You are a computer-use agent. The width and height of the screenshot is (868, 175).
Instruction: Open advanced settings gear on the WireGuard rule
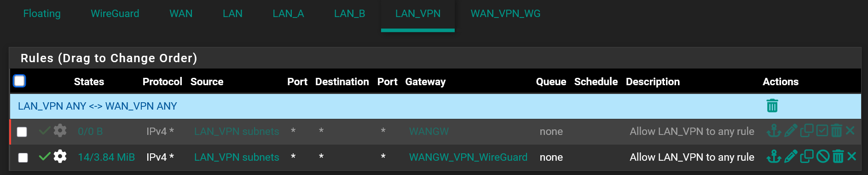click(x=60, y=157)
